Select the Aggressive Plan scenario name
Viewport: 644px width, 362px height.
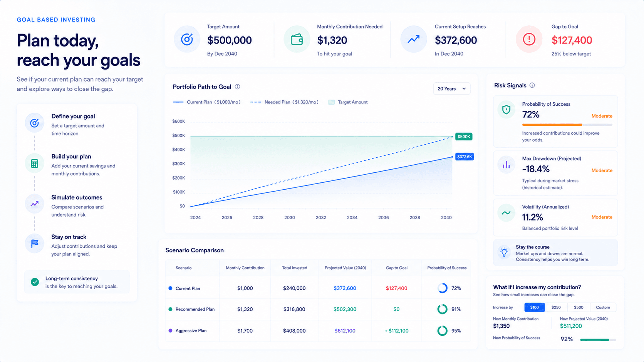(x=191, y=331)
